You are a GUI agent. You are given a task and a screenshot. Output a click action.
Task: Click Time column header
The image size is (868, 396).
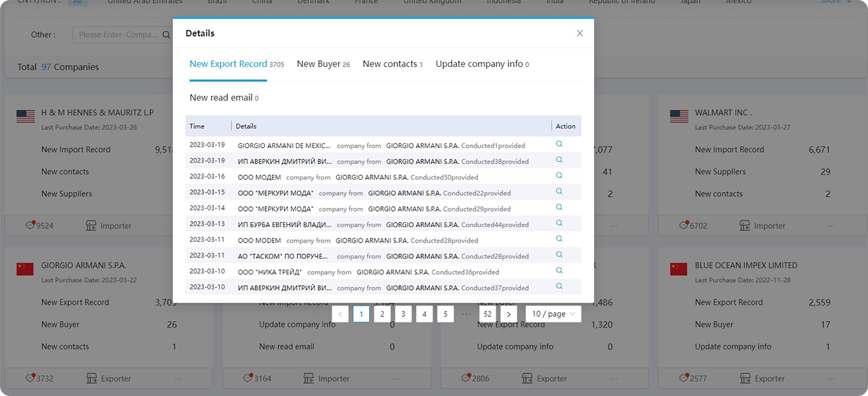point(197,126)
